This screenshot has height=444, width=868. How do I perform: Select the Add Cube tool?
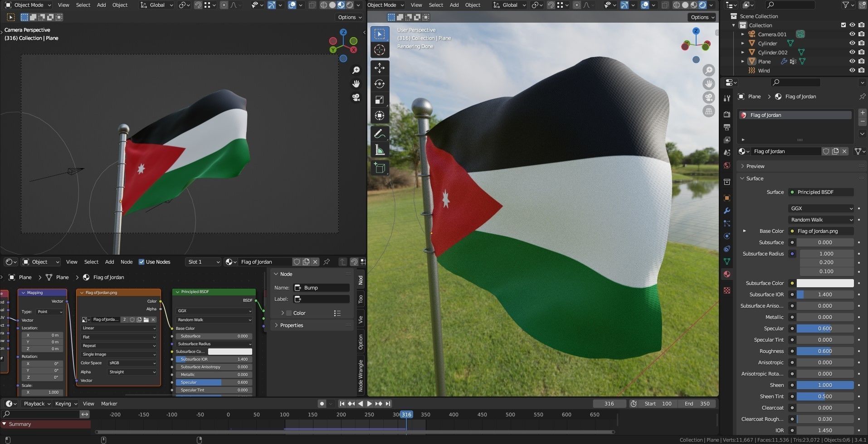tap(380, 168)
